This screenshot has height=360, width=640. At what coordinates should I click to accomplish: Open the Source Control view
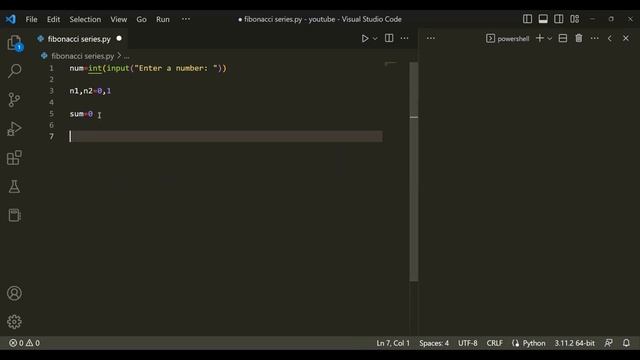(14, 100)
